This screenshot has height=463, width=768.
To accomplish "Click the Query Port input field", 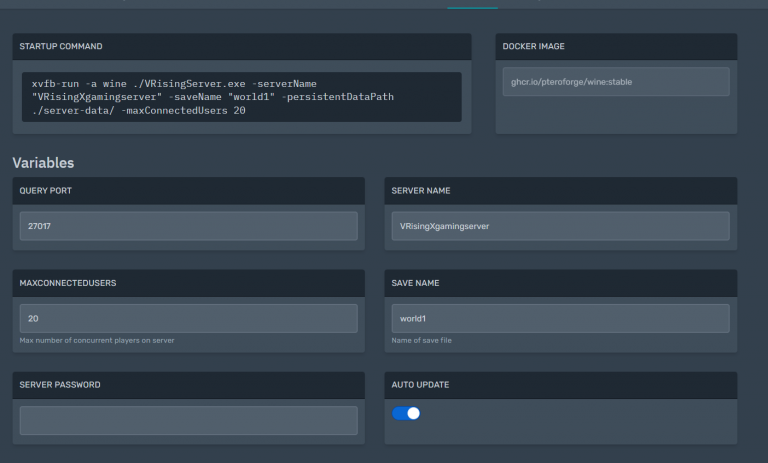I will pos(188,226).
